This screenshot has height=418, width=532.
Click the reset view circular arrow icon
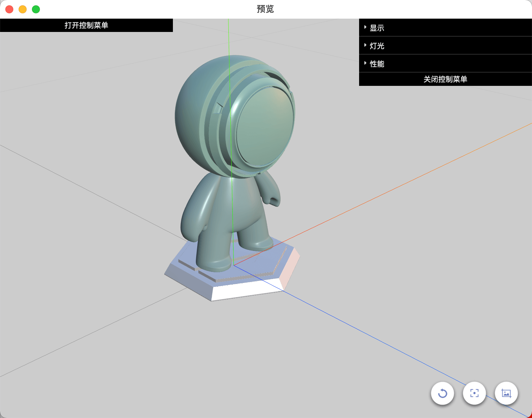click(442, 393)
